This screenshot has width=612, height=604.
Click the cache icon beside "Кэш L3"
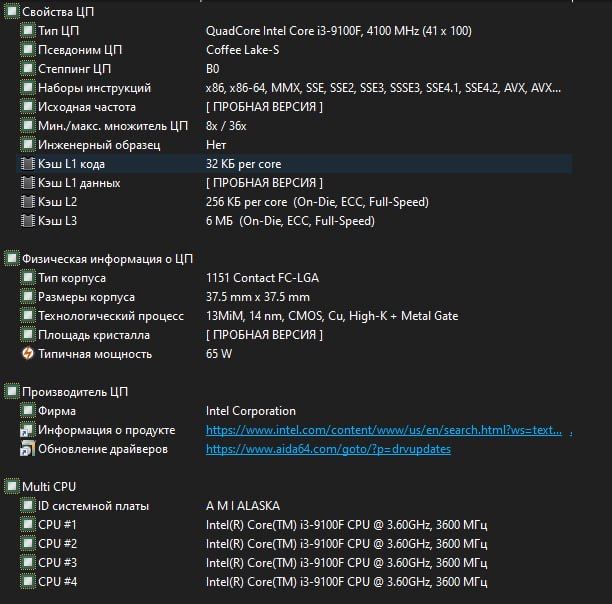(27, 221)
